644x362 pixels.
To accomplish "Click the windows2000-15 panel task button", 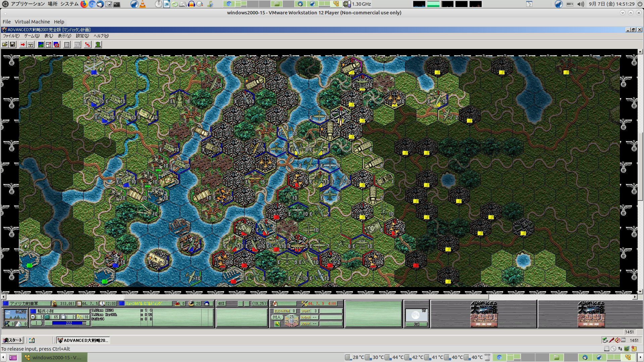I will (55, 357).
